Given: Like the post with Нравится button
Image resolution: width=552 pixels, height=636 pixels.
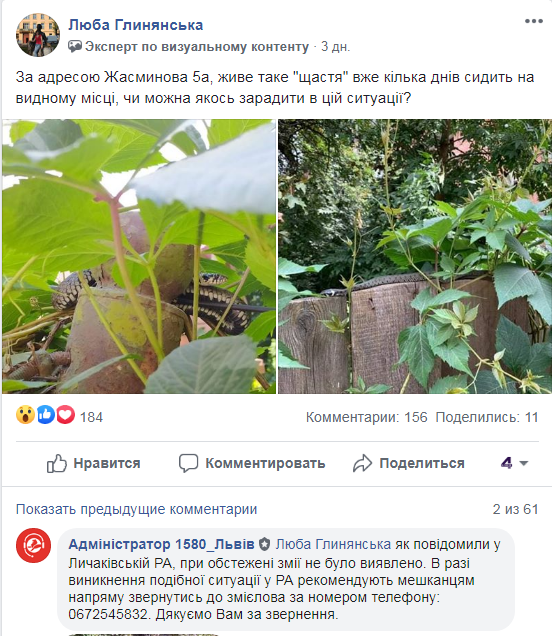Looking at the screenshot, I should click(x=93, y=463).
